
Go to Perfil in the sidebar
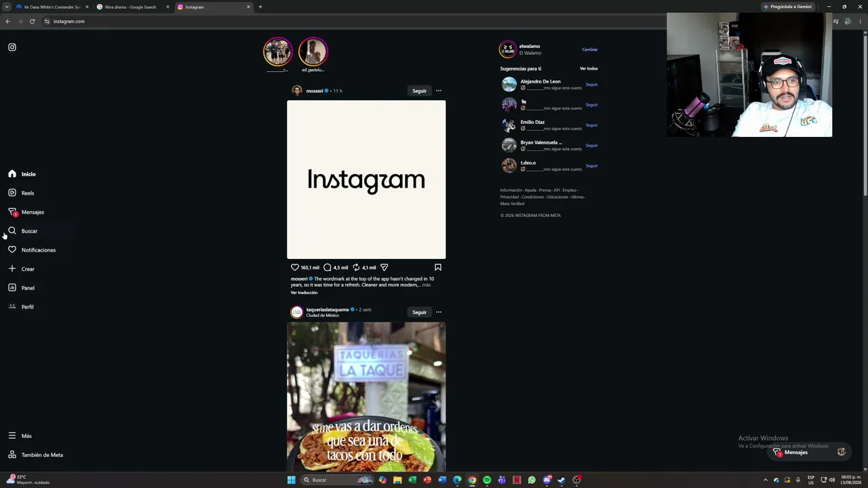(20, 307)
